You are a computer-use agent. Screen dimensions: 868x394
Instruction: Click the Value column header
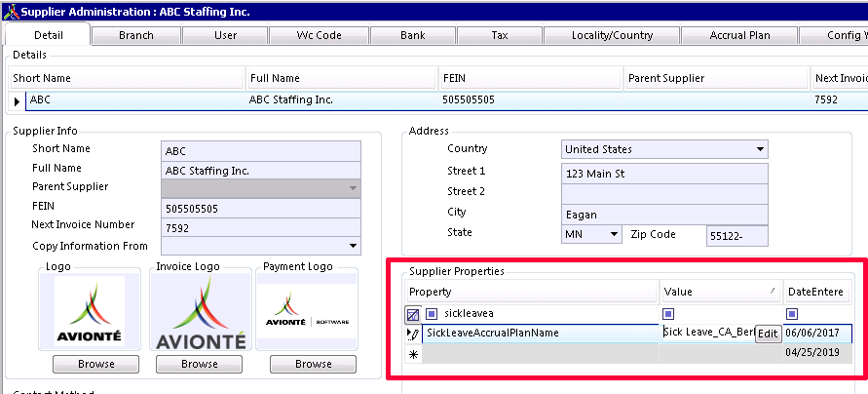(x=721, y=292)
